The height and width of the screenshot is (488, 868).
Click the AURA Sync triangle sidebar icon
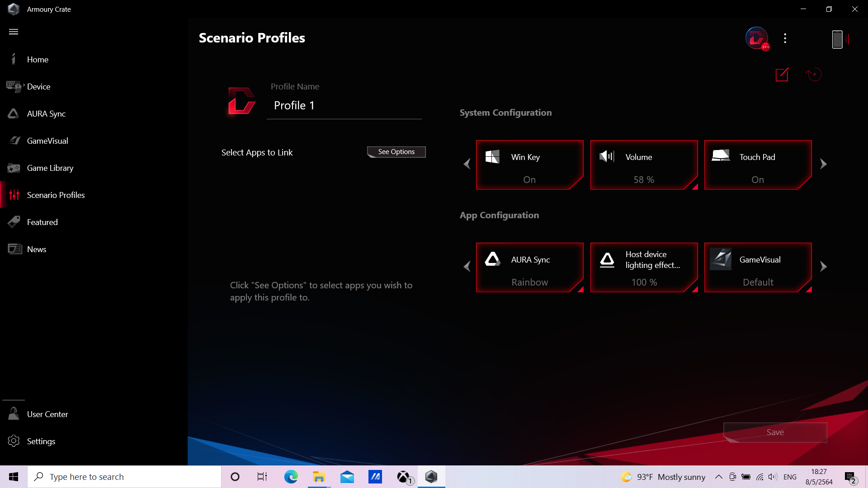14,113
